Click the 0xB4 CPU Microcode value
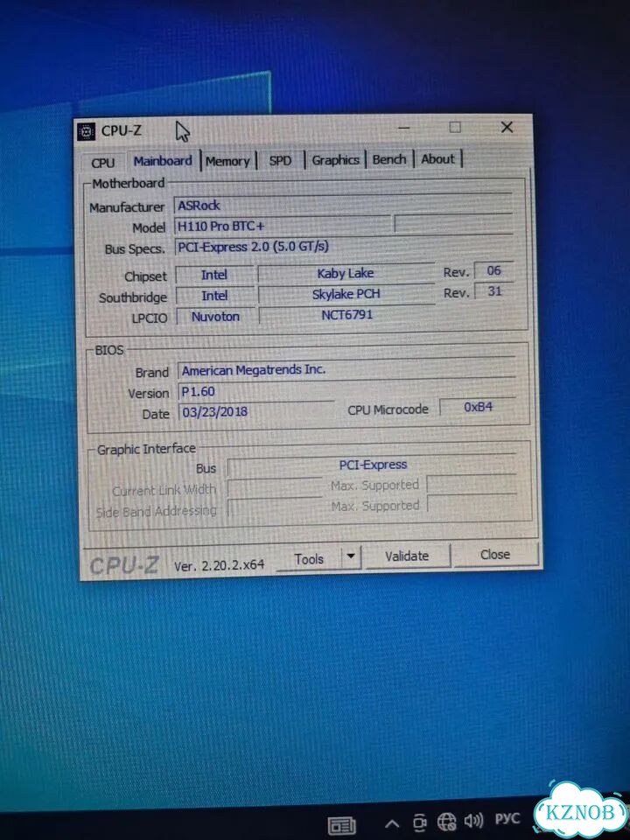The height and width of the screenshot is (840, 630). (x=478, y=407)
